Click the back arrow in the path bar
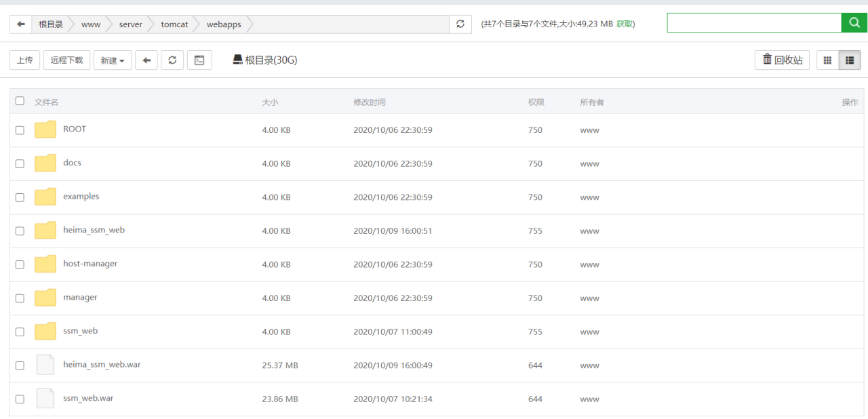868x419 pixels. click(x=21, y=24)
